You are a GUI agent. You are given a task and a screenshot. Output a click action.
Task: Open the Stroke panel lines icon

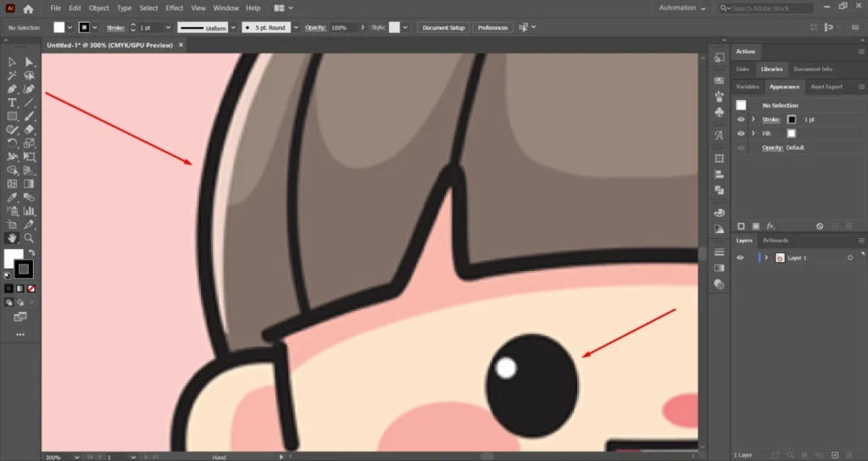(x=719, y=253)
